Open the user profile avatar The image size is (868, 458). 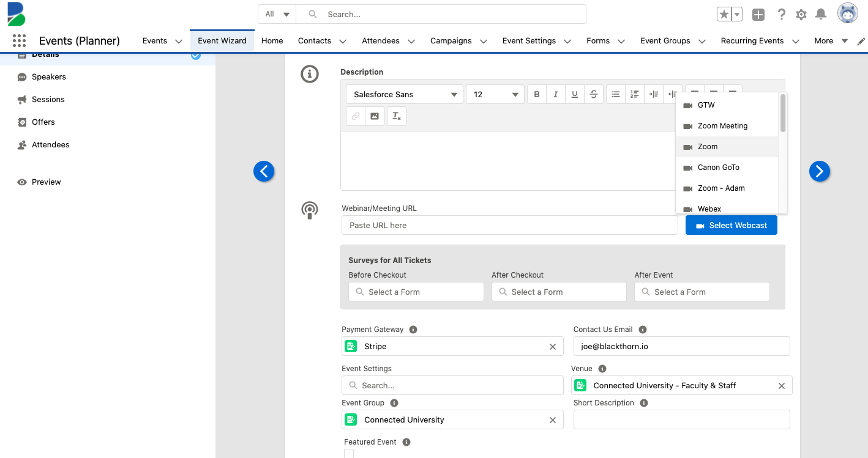tap(848, 13)
